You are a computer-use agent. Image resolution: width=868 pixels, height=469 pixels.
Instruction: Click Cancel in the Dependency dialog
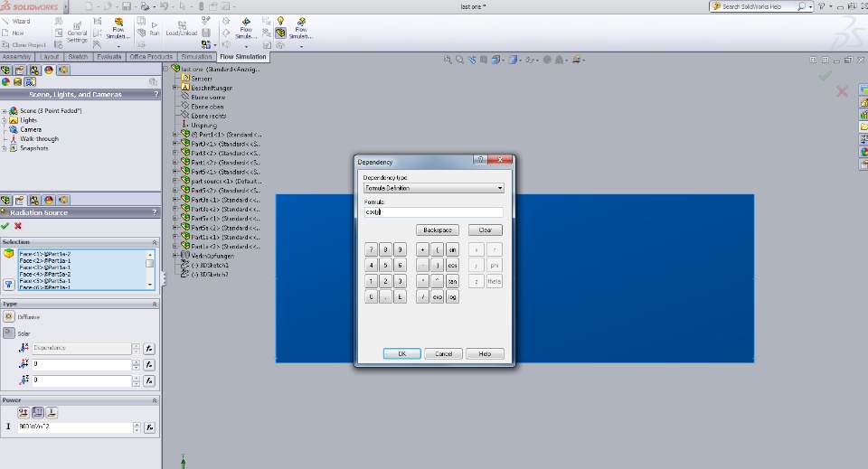point(443,353)
